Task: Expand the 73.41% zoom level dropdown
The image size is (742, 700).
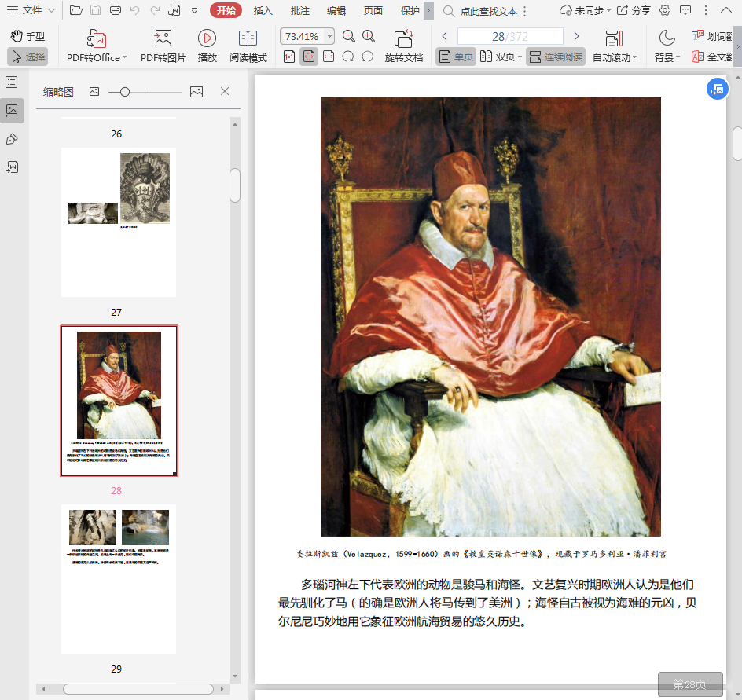Action: pyautogui.click(x=329, y=37)
